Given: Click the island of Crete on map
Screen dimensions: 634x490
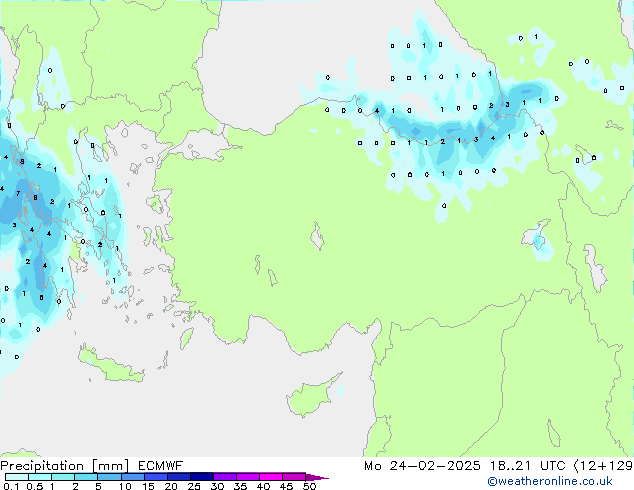Looking at the screenshot, I should pos(110,365).
